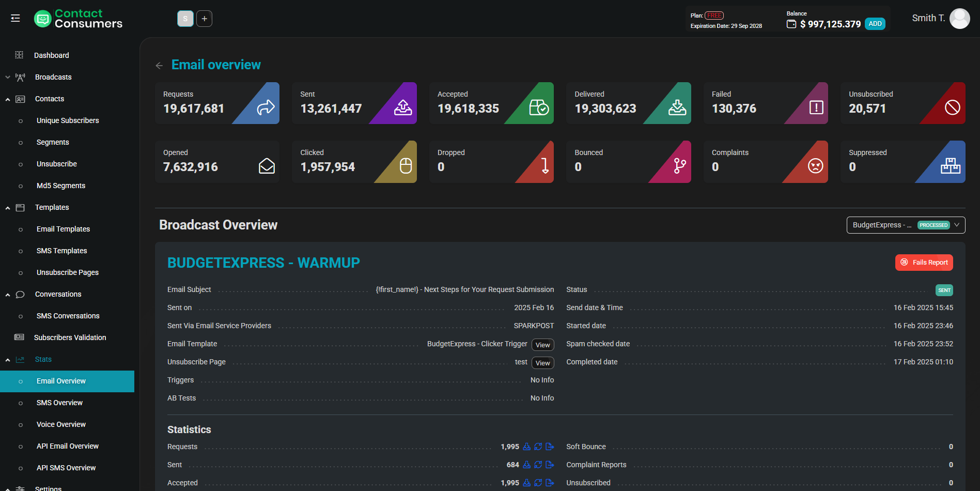Viewport: 980px width, 491px height.
Task: Click the Smith T. user name
Action: (928, 18)
